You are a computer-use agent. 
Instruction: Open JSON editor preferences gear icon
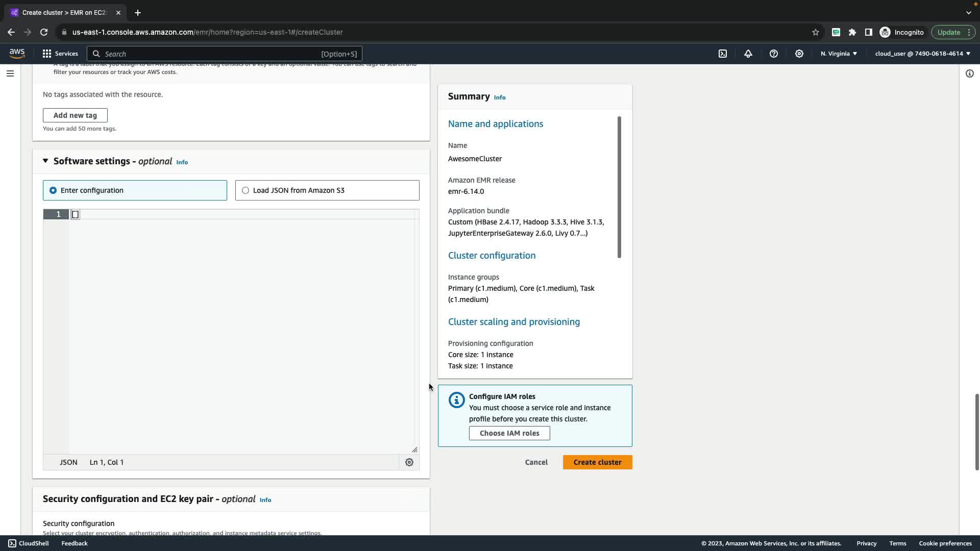409,462
